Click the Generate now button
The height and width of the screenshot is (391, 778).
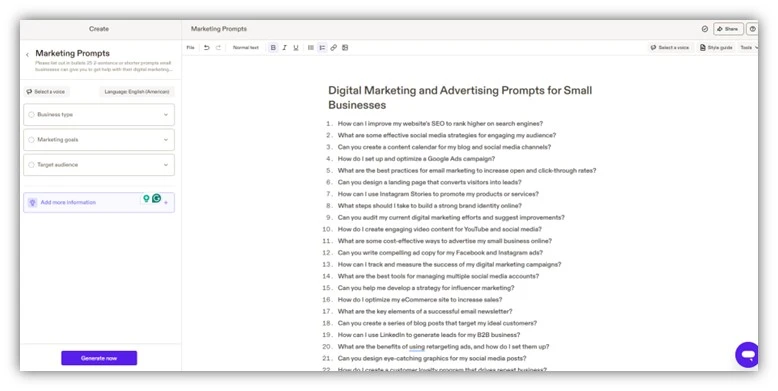pyautogui.click(x=99, y=358)
